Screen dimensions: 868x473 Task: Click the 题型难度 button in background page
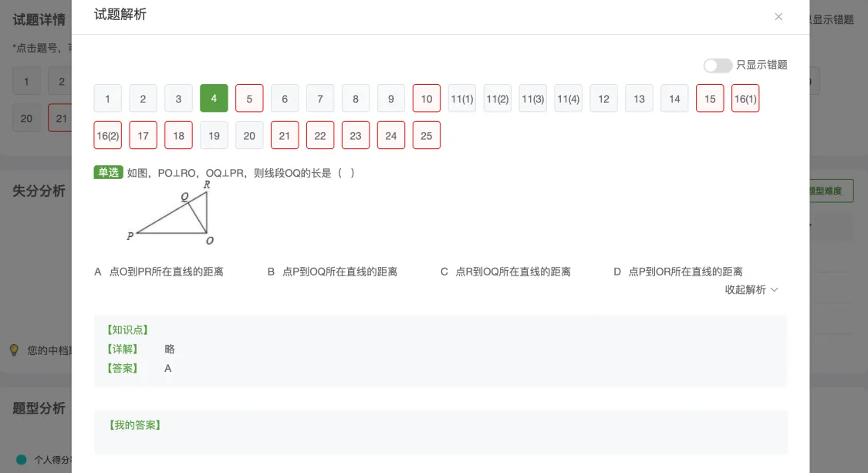[x=832, y=191]
